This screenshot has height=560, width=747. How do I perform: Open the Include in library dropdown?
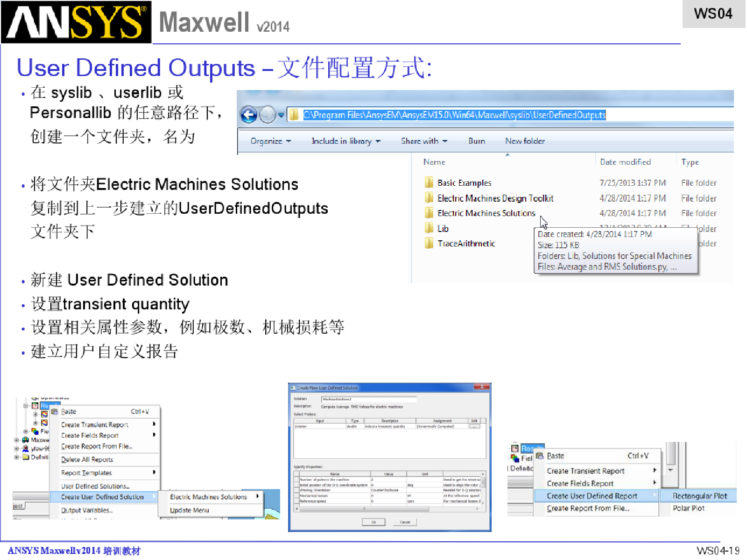pos(346,141)
